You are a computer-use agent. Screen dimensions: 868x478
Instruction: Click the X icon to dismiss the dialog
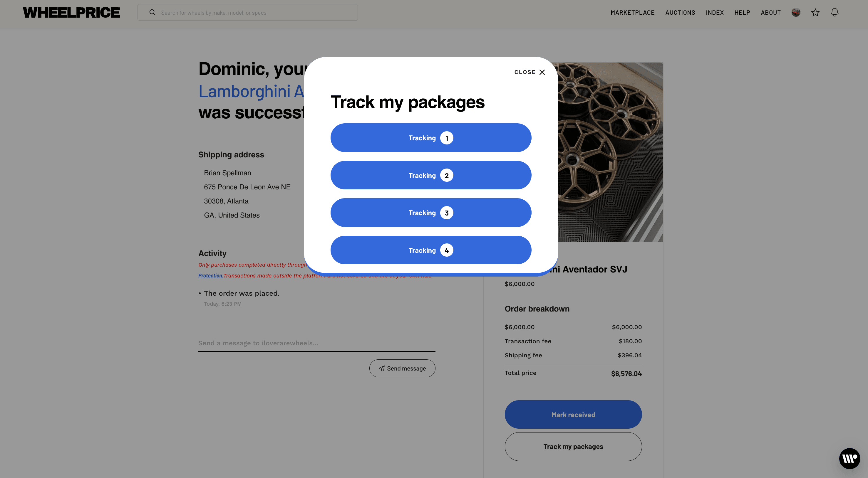pyautogui.click(x=542, y=72)
